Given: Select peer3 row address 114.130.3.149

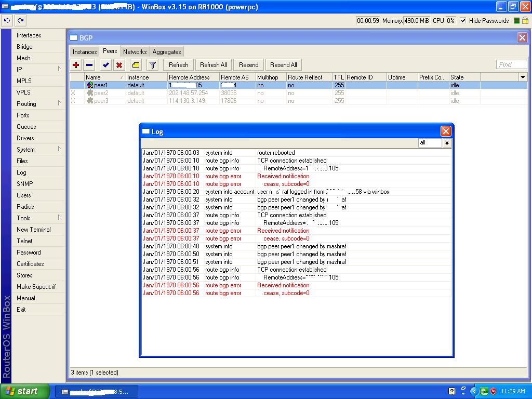Looking at the screenshot, I should [x=187, y=101].
